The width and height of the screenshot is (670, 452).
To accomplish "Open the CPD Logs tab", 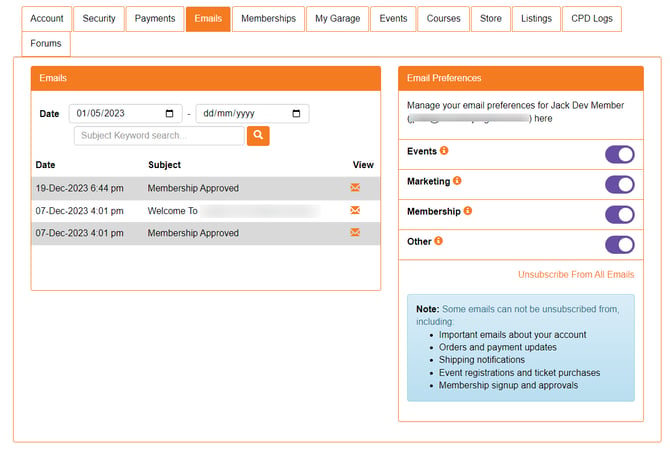I will click(x=592, y=19).
